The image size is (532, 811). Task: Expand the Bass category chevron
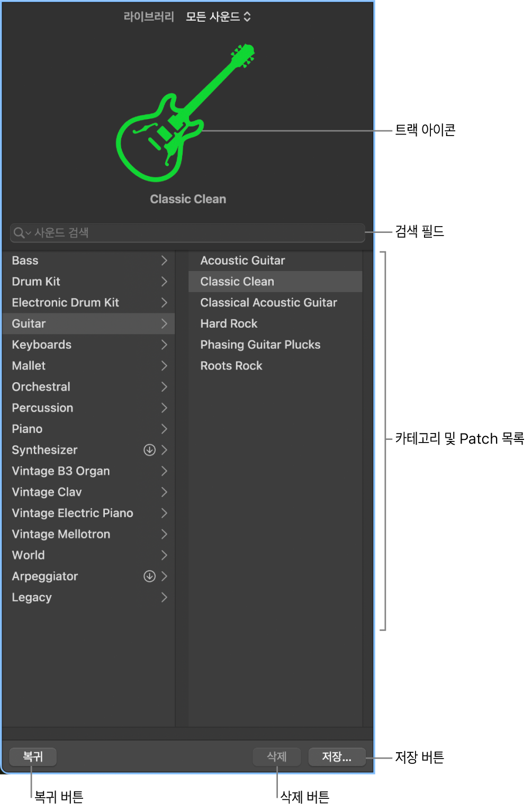(164, 260)
